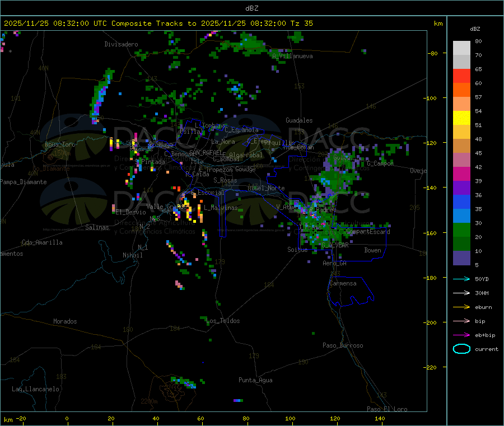504x426 pixels.
Task: Click the L_Malvinas map label
Action: click(x=221, y=208)
